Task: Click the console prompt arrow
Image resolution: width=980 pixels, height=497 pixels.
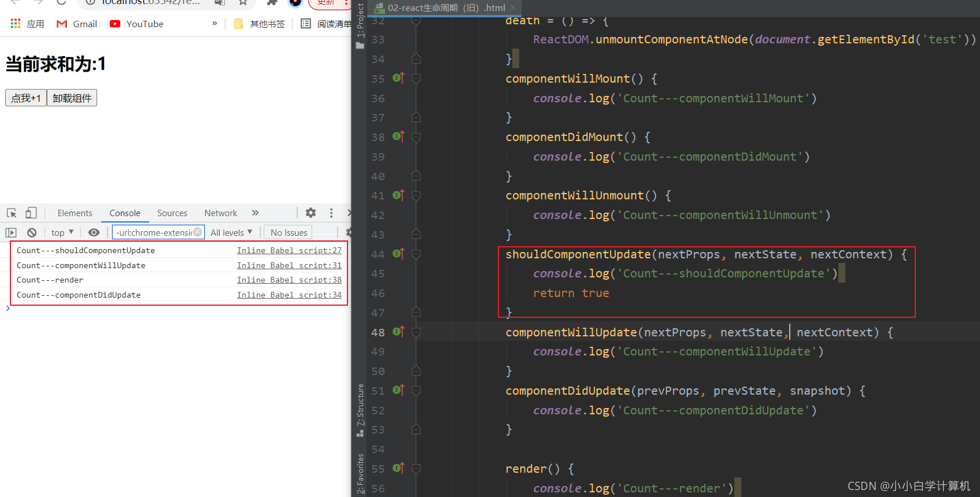Action: point(8,309)
